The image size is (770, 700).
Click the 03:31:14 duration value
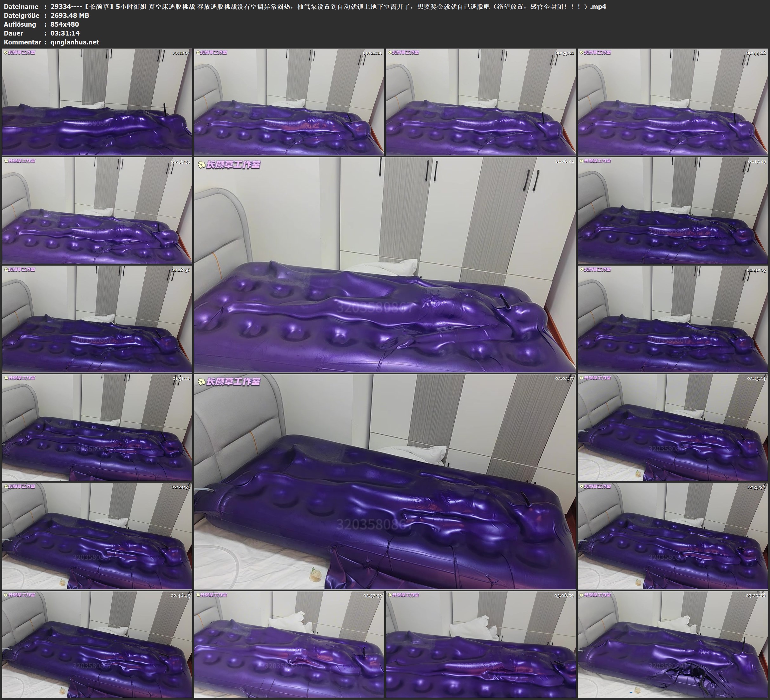(x=65, y=33)
